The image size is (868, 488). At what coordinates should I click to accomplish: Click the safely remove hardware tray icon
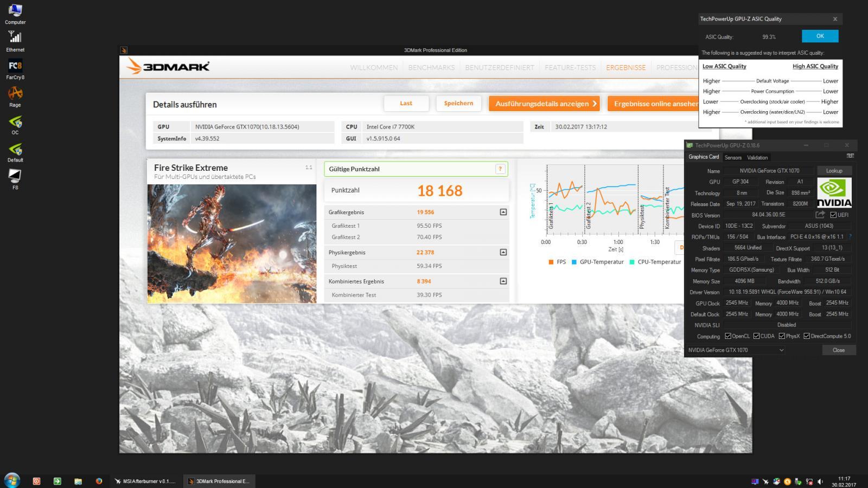(799, 481)
